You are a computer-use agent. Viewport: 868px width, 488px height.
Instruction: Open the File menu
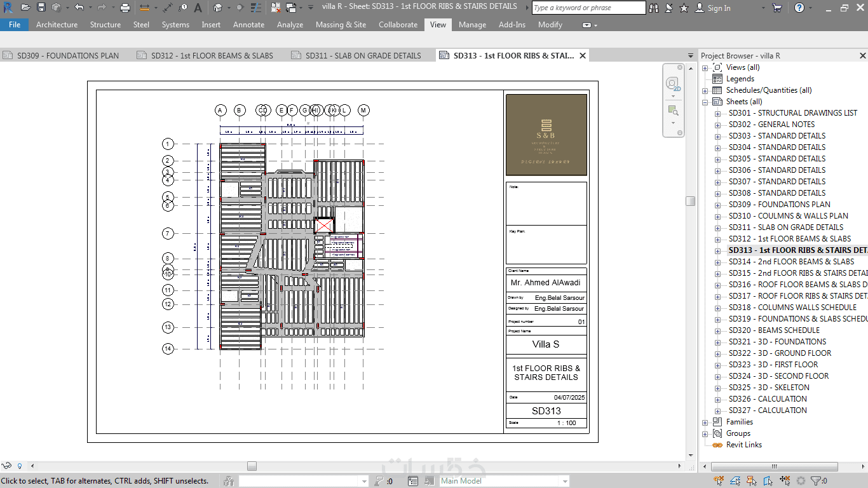pyautogui.click(x=15, y=25)
